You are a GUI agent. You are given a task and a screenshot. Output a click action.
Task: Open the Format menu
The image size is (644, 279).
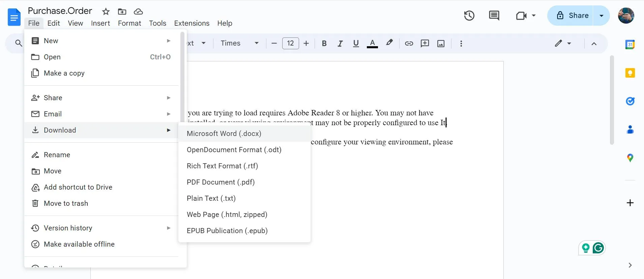click(129, 23)
